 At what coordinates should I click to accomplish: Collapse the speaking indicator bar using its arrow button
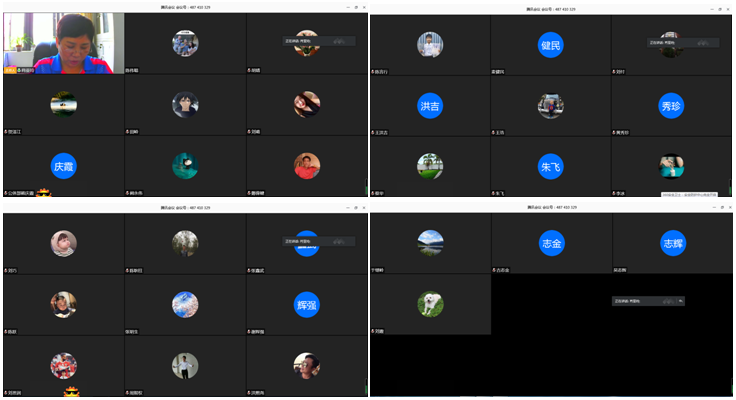[681, 301]
